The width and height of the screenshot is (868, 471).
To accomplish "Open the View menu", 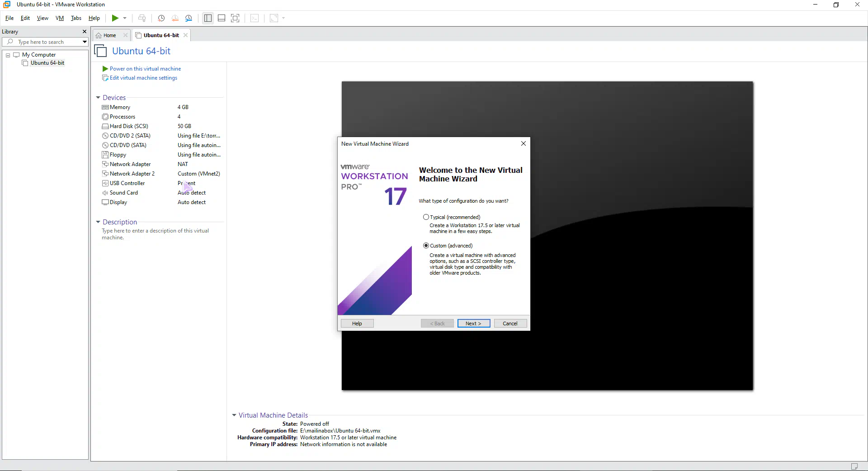I will [42, 18].
